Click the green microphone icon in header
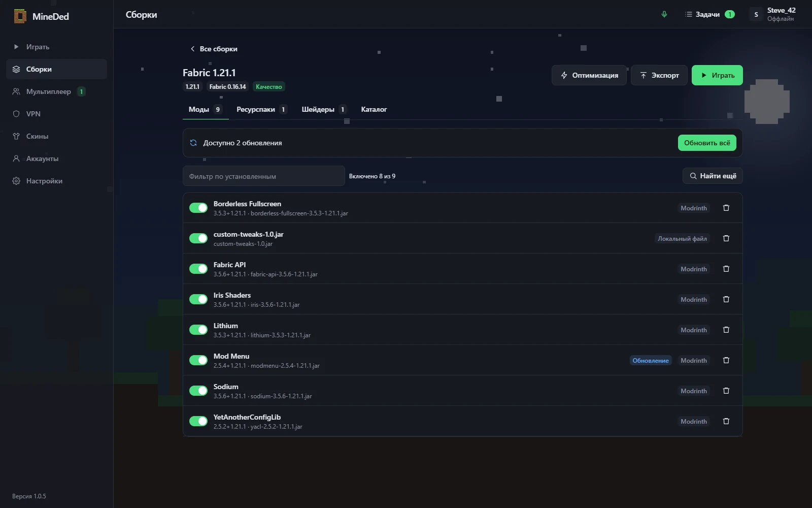 pos(664,14)
